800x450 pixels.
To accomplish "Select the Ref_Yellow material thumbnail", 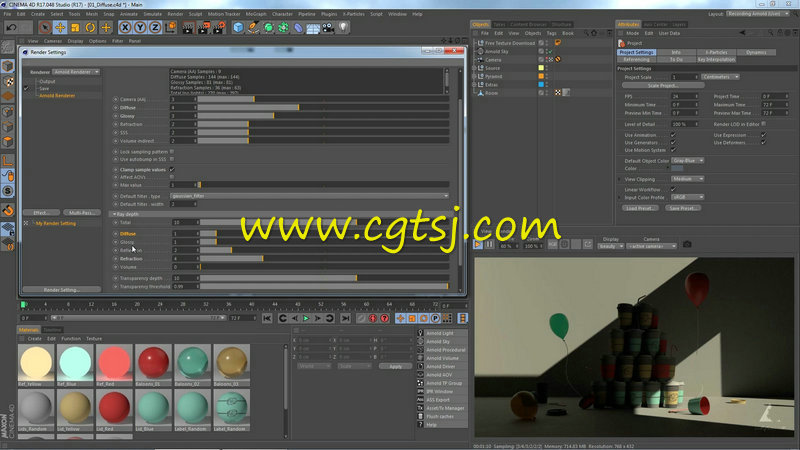I will click(x=36, y=365).
